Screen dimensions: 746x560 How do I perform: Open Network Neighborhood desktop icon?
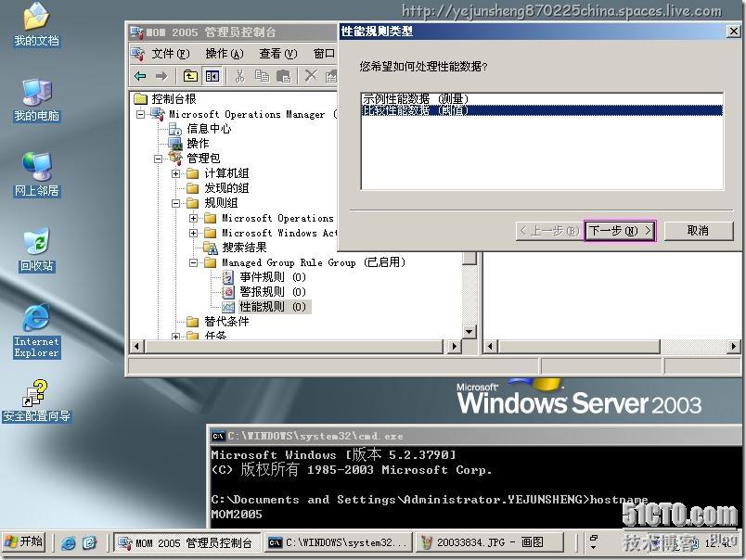click(36, 175)
